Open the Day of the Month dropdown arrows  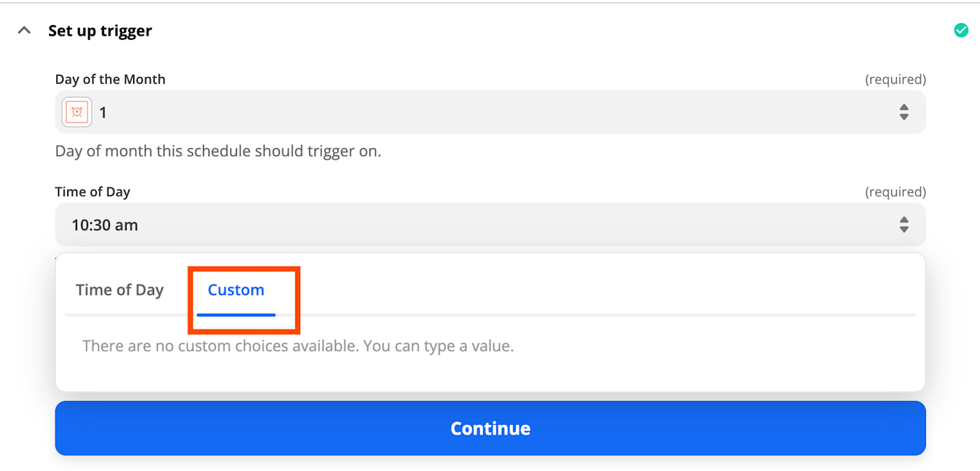tap(904, 112)
